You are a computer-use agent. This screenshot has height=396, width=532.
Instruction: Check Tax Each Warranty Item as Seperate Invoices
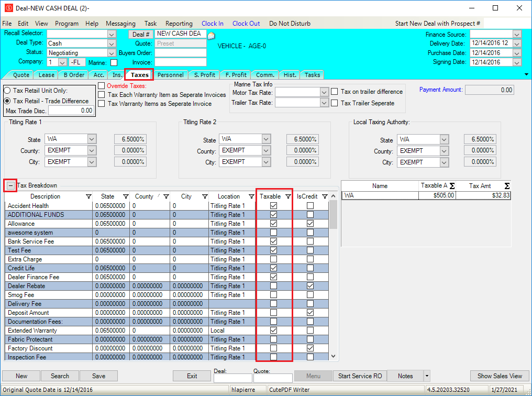coord(101,95)
